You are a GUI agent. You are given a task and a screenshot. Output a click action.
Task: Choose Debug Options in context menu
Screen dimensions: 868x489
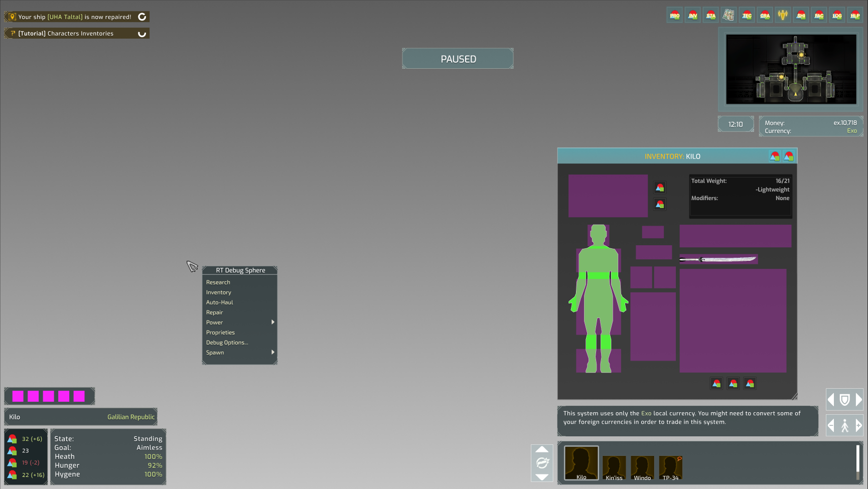pos(227,343)
